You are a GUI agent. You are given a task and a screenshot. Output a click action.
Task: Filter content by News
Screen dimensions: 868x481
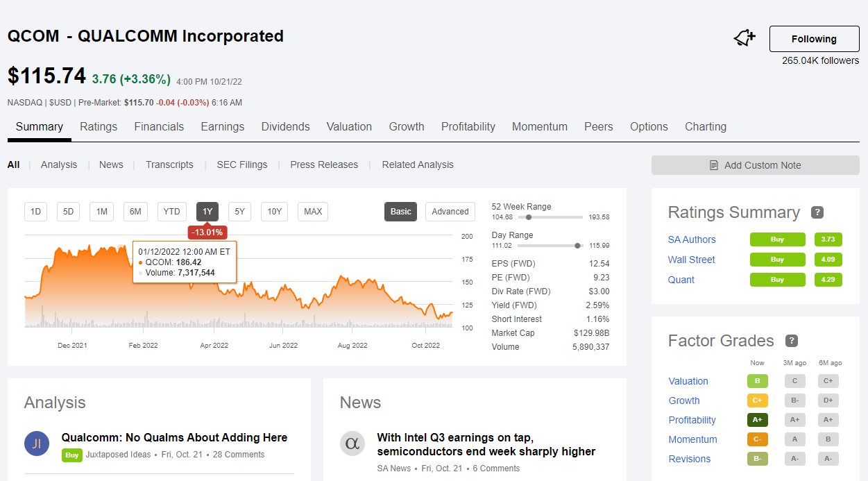111,164
